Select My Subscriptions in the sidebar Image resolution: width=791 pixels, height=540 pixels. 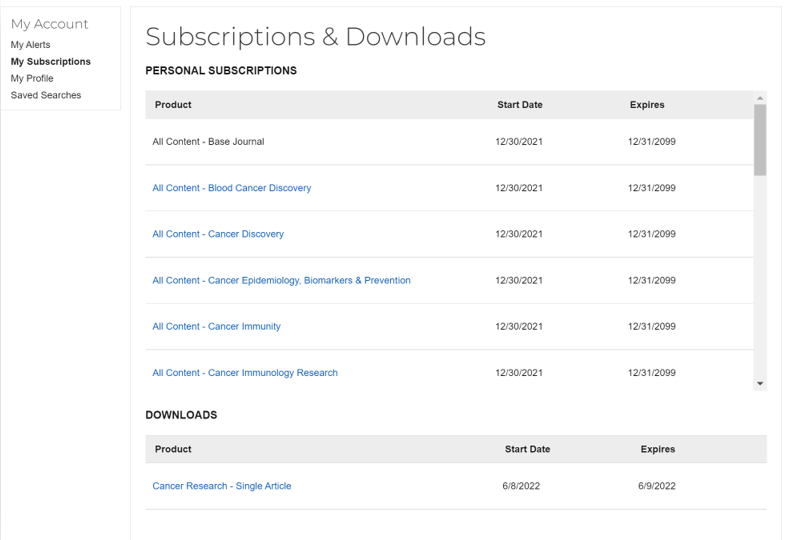coord(50,62)
